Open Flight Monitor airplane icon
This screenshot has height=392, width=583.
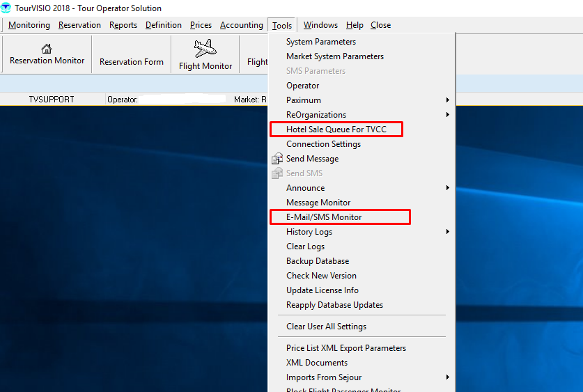coord(205,49)
